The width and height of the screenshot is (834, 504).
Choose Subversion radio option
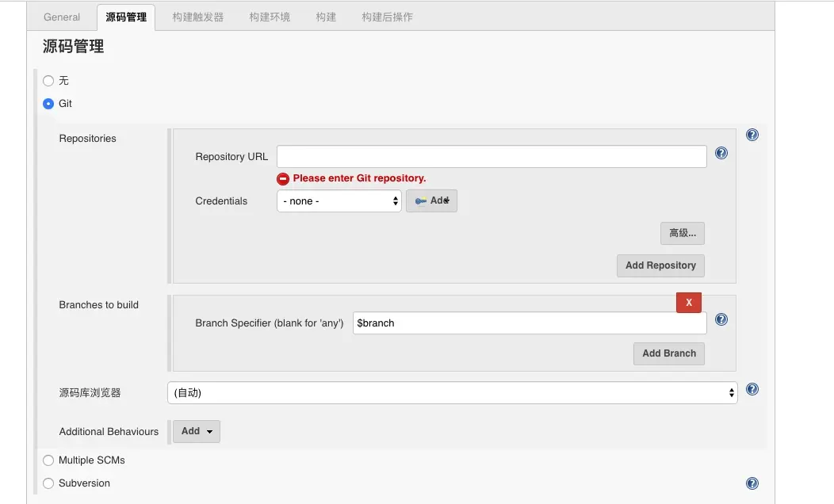tap(48, 483)
